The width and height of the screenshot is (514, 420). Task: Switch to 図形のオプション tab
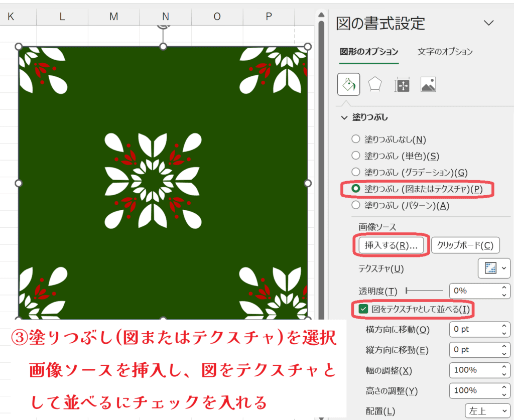coord(369,52)
